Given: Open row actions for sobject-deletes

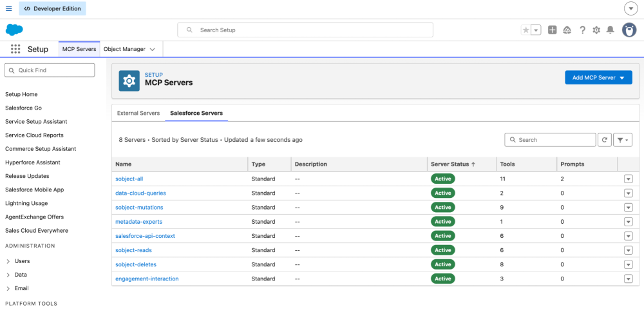Looking at the screenshot, I should pos(628,265).
